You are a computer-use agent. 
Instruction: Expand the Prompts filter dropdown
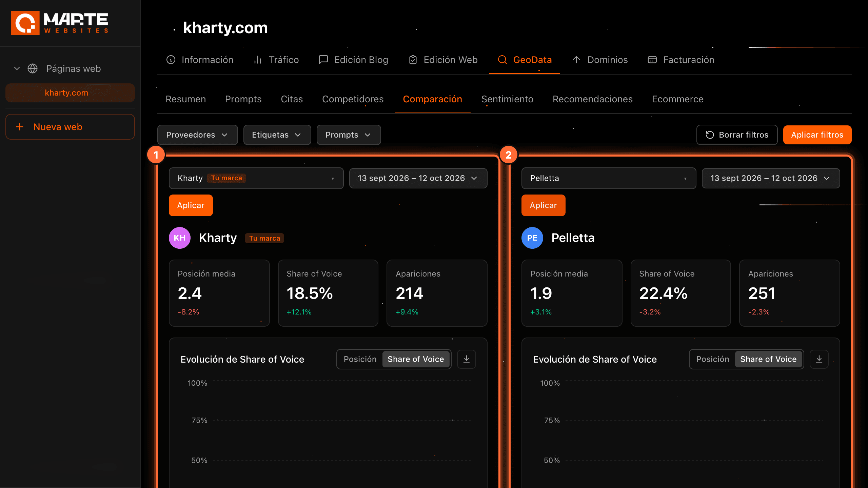coord(349,135)
